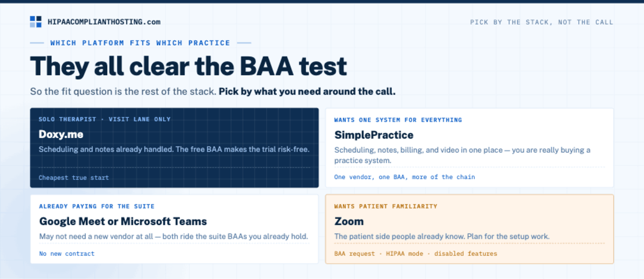
Task: Click the "They all clear the BAA test" headline
Action: 188,67
